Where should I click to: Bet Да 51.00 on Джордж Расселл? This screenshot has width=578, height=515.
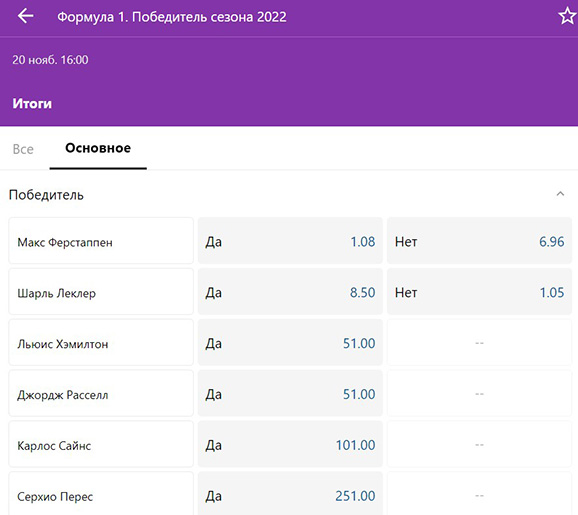click(x=290, y=393)
